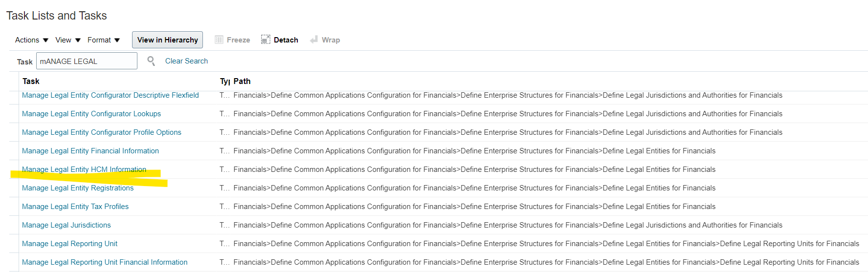Click the Detach table icon
The height and width of the screenshot is (272, 868).
point(266,40)
